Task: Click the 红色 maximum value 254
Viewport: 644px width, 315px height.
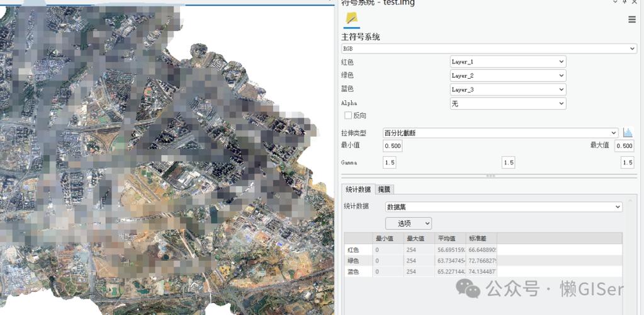Action: (x=419, y=249)
